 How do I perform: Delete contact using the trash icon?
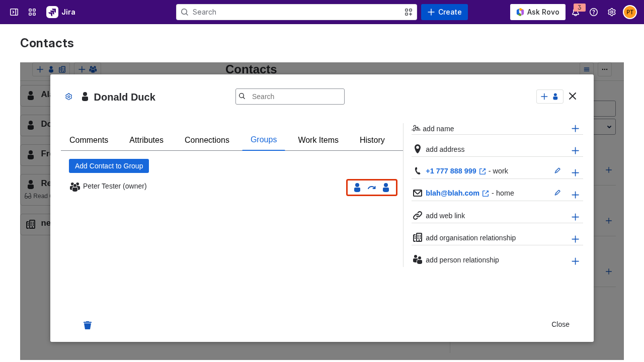coord(88,325)
